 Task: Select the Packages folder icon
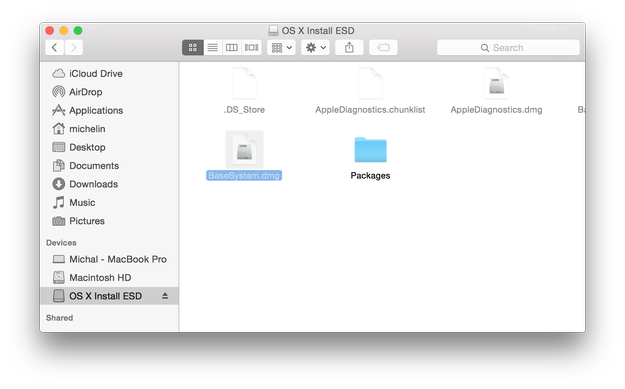pos(370,150)
